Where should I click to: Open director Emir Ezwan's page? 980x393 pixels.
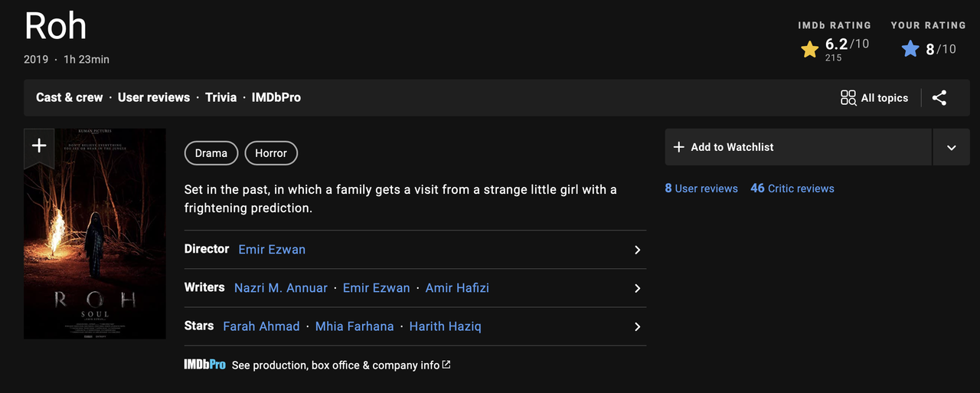click(272, 250)
